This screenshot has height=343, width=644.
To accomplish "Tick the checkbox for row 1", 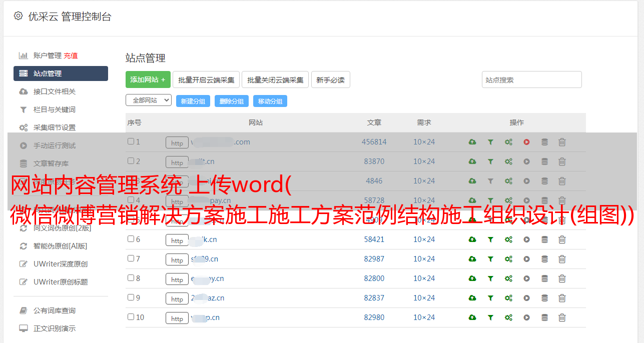I will pos(131,141).
